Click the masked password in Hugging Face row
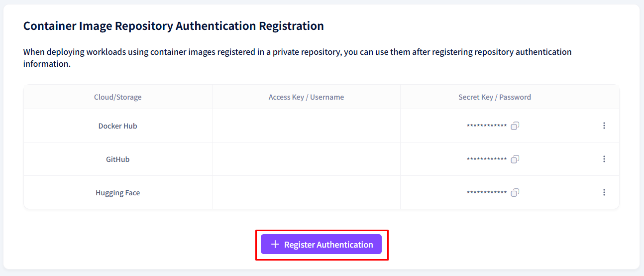Screen dimensions: 644x276 (487, 193)
